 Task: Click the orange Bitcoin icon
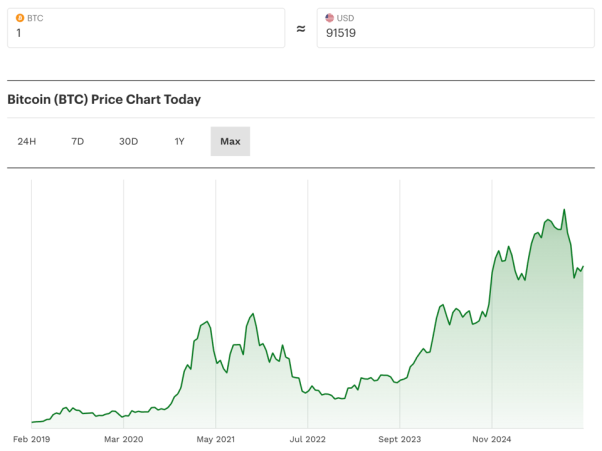(19, 18)
